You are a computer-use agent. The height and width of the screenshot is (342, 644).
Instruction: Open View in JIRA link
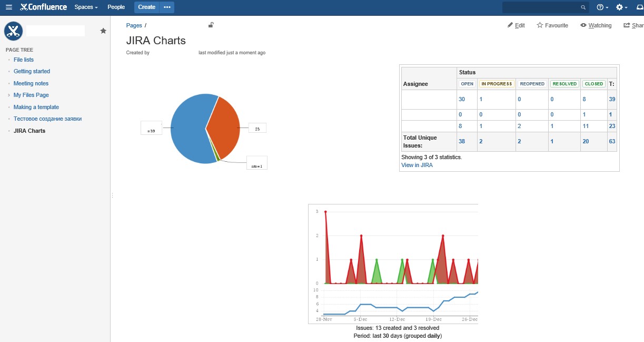417,165
